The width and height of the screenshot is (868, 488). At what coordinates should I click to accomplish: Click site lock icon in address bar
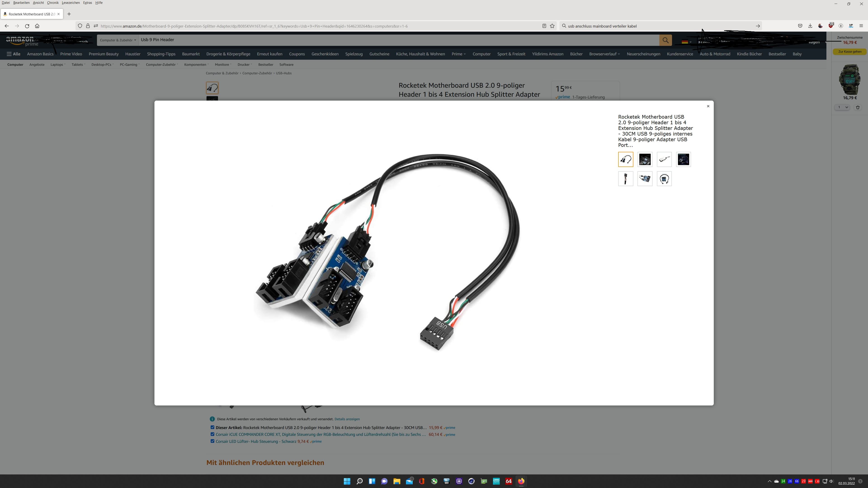point(88,26)
